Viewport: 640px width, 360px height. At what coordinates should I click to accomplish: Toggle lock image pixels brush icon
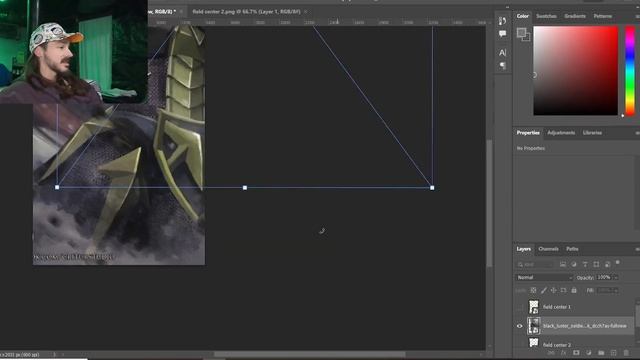(x=544, y=290)
